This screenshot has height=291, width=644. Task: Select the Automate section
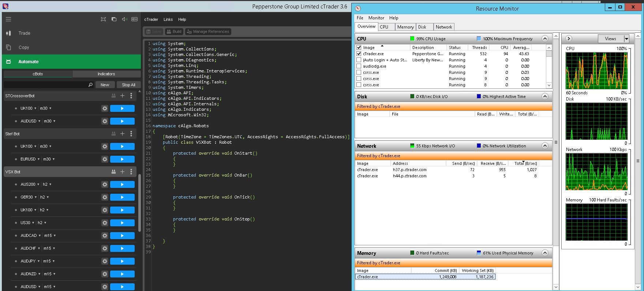point(71,62)
